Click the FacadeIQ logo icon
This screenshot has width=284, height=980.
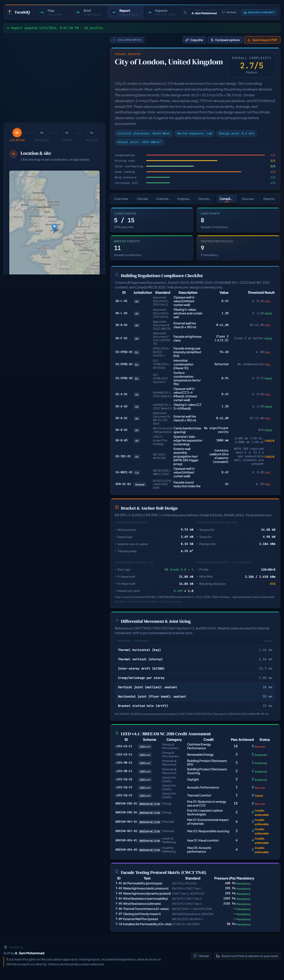(10, 12)
